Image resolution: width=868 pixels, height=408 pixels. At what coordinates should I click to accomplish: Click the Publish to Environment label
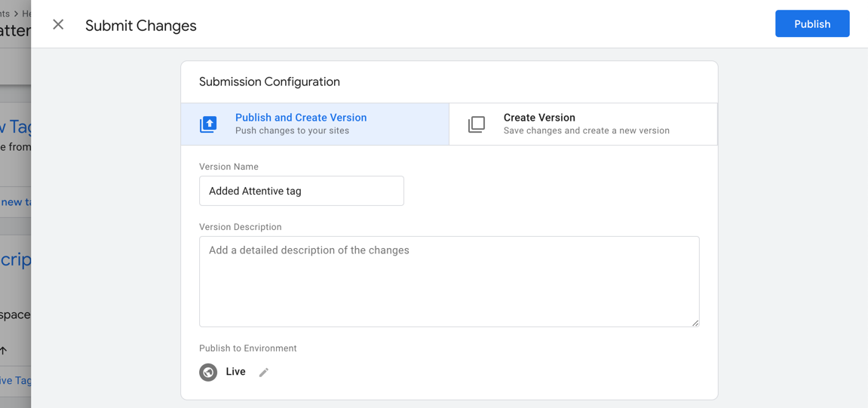coord(247,348)
